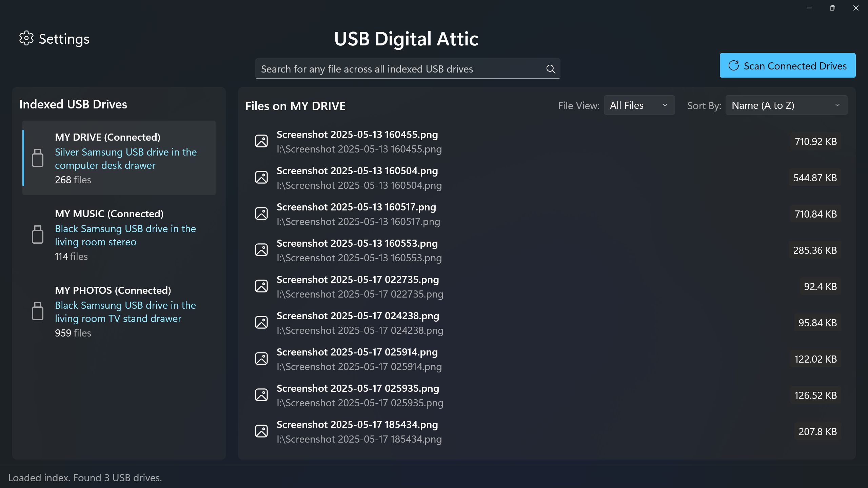Click the USB drive icon beside MY PHOTOS
Screen dimensions: 868x488
pos(38,311)
